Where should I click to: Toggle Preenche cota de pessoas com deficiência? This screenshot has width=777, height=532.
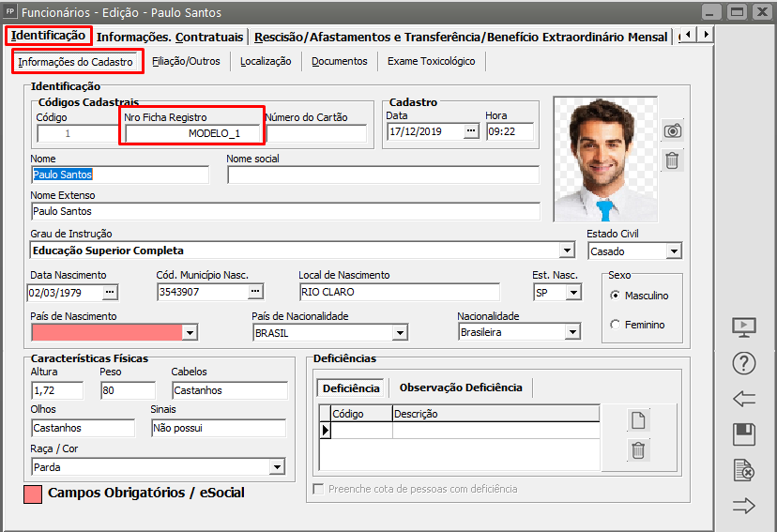click(319, 489)
